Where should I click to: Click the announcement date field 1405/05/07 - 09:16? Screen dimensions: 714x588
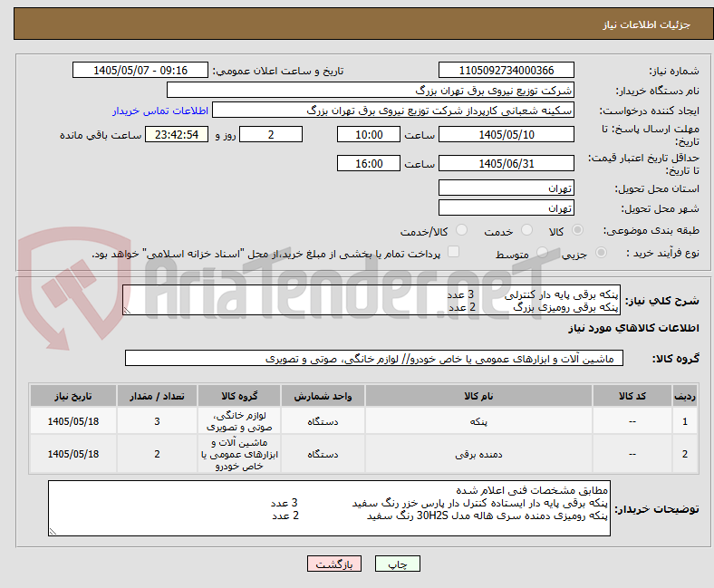[x=140, y=70]
